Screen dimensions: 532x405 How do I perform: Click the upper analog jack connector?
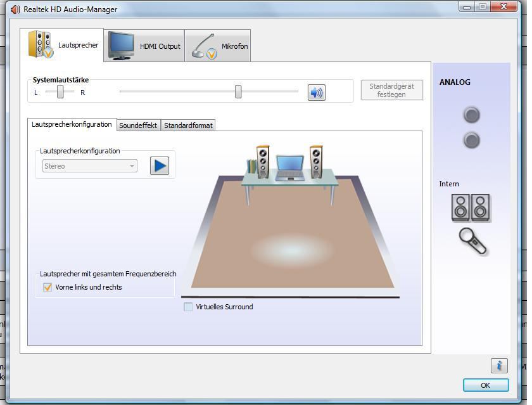pyautogui.click(x=472, y=115)
